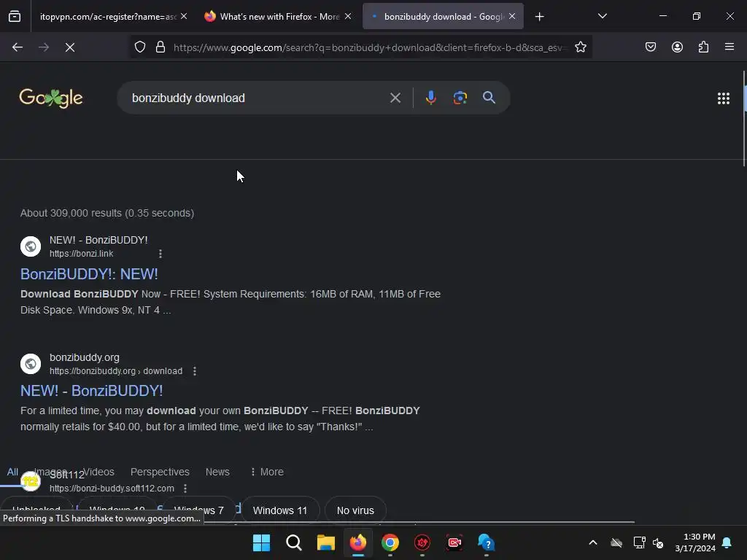List all tabs dropdown arrow
This screenshot has height=560, width=747.
[603, 17]
